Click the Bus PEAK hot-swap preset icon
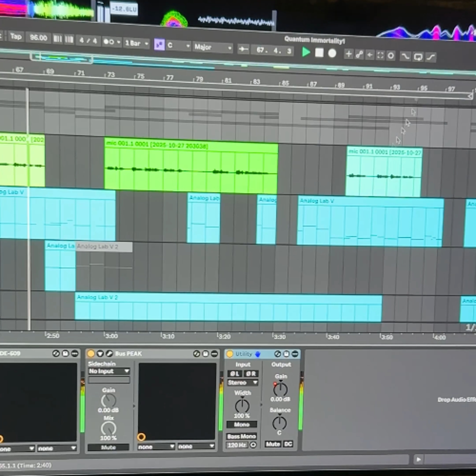Image resolution: width=476 pixels, height=476 pixels. [x=196, y=354]
